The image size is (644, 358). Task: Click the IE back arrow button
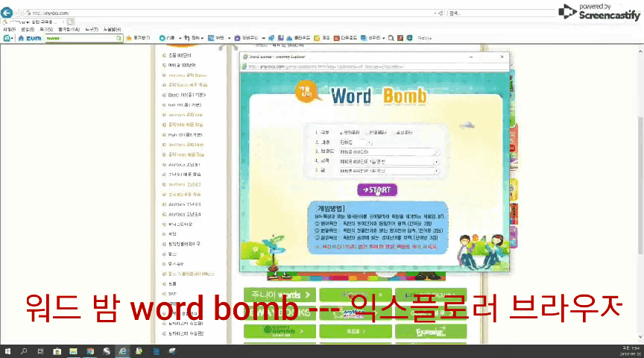click(7, 13)
